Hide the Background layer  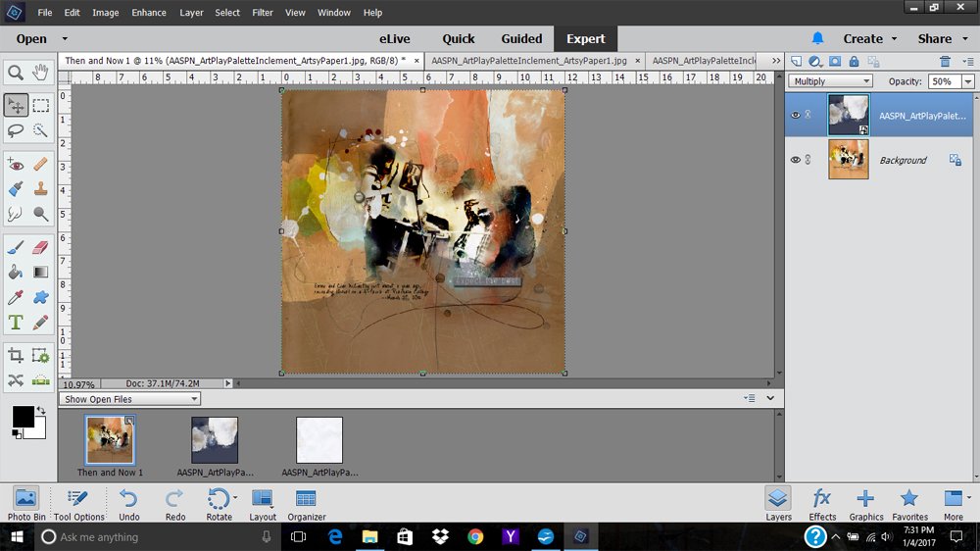(795, 160)
